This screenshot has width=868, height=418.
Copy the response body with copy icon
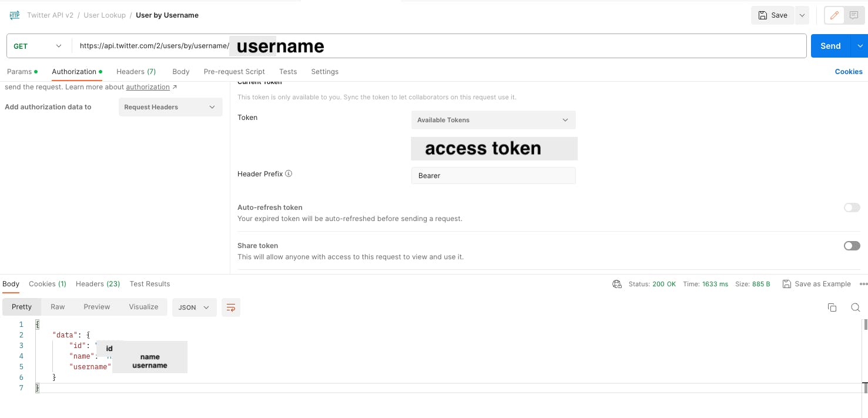tap(832, 307)
